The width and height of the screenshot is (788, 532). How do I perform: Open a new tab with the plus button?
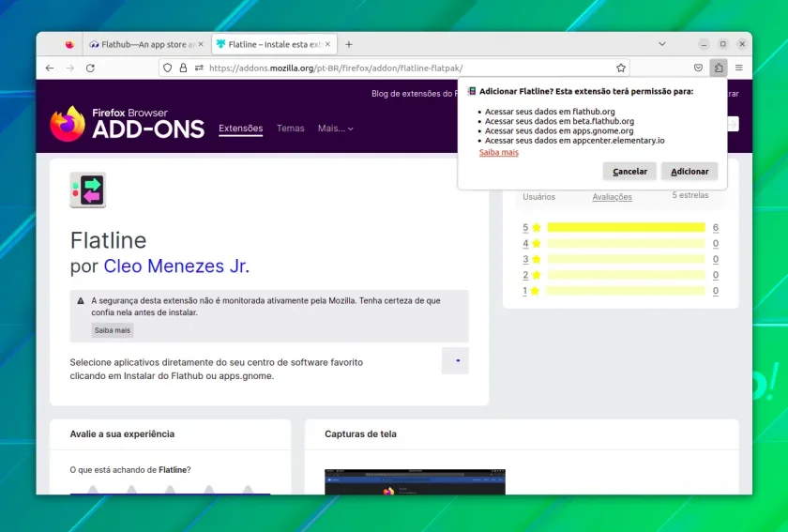[x=349, y=44]
